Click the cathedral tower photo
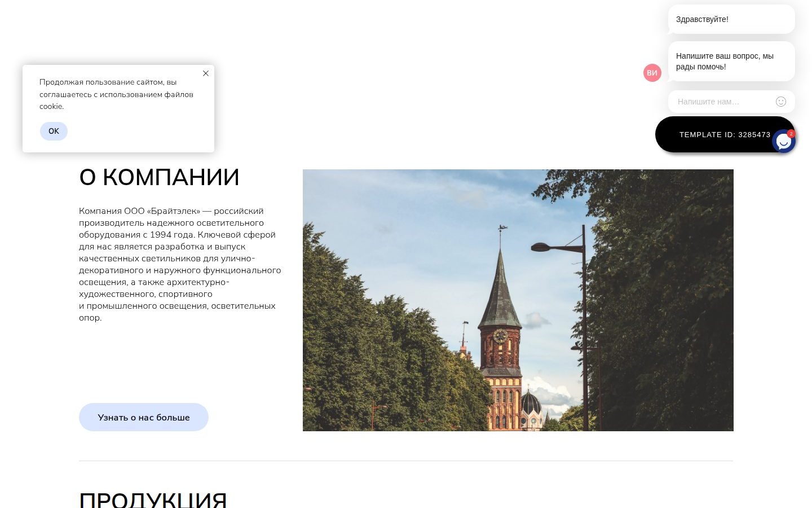The width and height of the screenshot is (812, 508). [x=518, y=300]
